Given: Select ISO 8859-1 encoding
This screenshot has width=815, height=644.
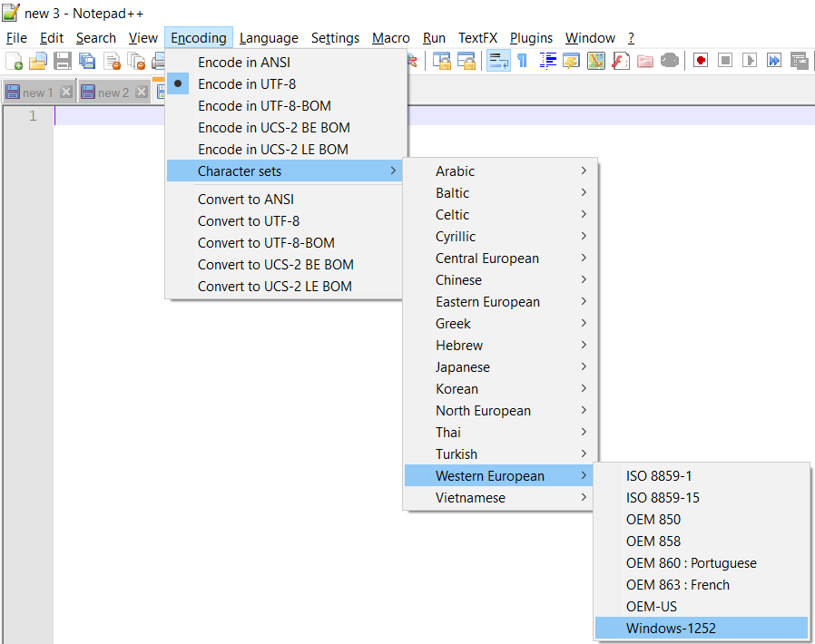Looking at the screenshot, I should 702,476.
